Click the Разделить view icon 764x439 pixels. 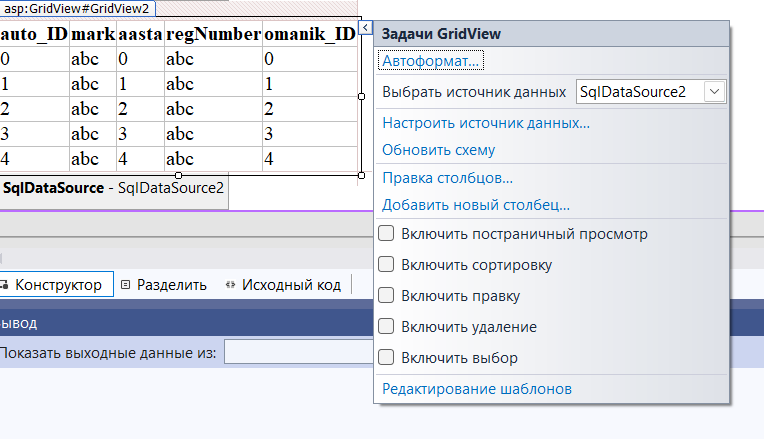coord(125,285)
